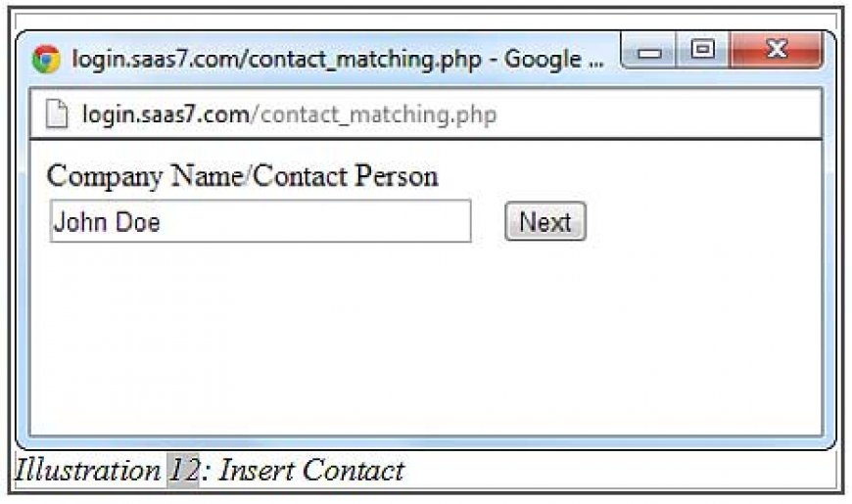Click the page document icon beside URL
852x504 pixels.
[57, 115]
